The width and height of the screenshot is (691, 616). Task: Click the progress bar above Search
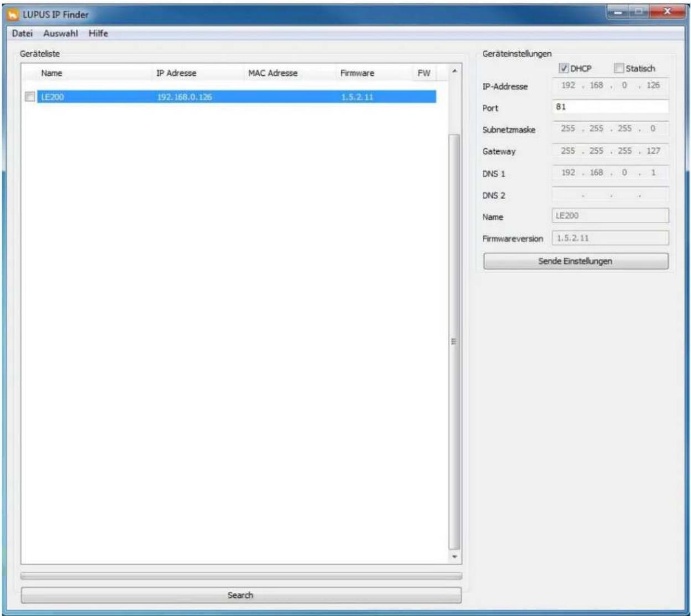tap(241, 577)
